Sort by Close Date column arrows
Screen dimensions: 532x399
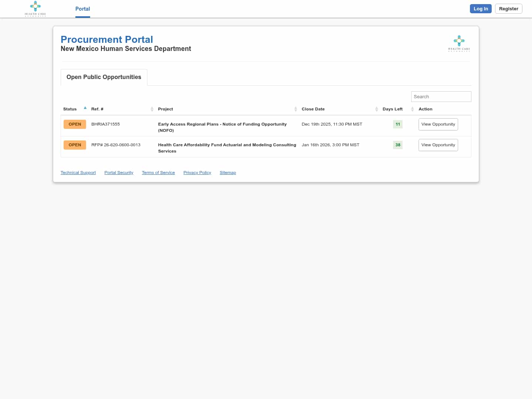376,109
